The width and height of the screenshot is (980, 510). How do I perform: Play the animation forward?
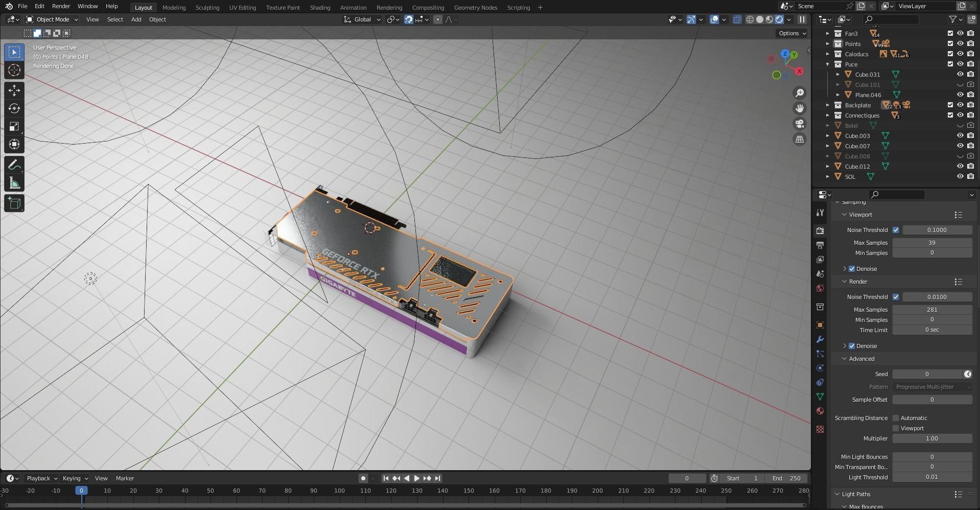coord(417,478)
